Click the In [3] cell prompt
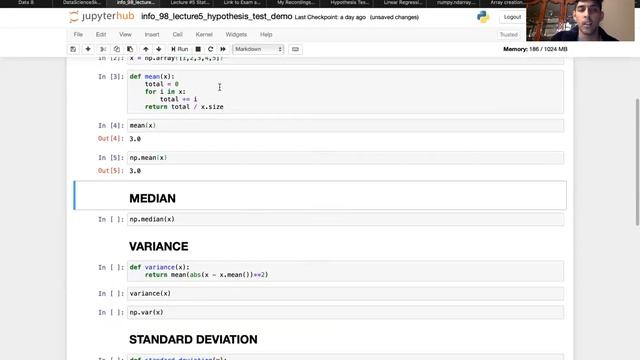Screen dimensions: 640x360 (111, 76)
